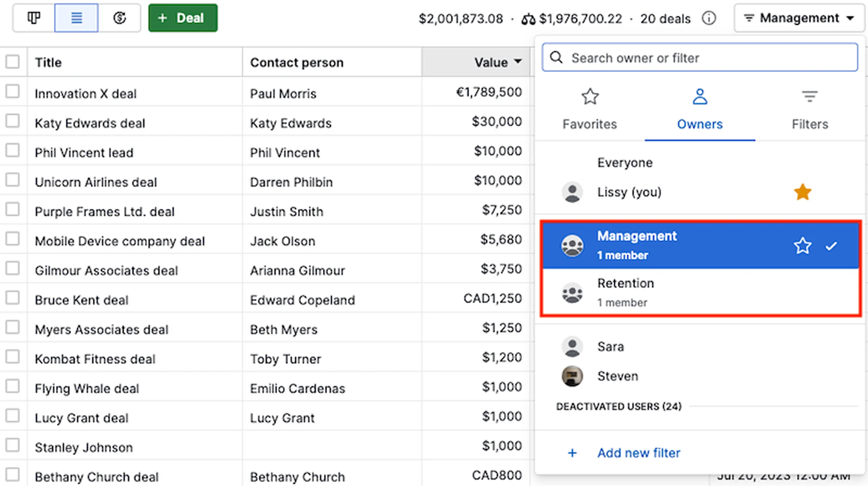This screenshot has width=868, height=486.
Task: Click the Search owner or filter field
Action: pos(699,57)
